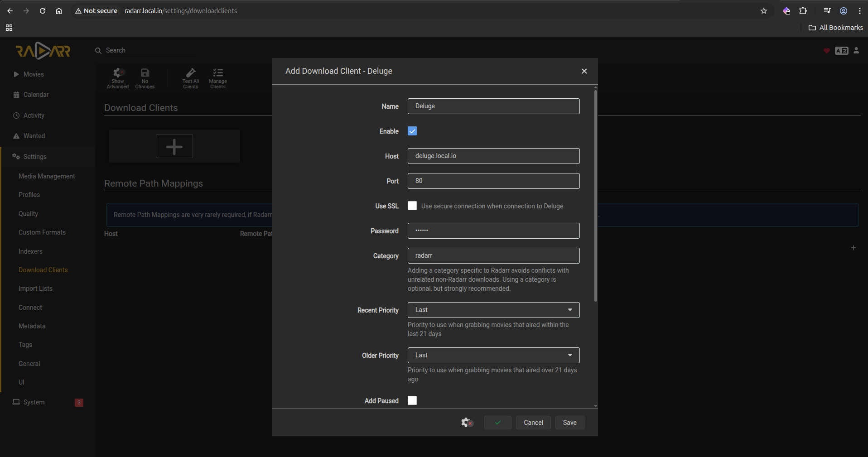Click the Port input field
The height and width of the screenshot is (457, 868).
pyautogui.click(x=494, y=181)
